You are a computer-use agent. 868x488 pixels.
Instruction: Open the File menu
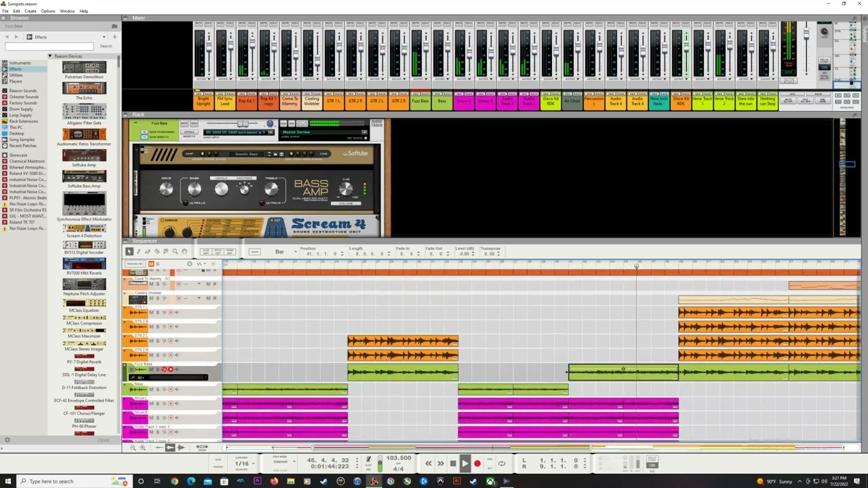point(5,11)
